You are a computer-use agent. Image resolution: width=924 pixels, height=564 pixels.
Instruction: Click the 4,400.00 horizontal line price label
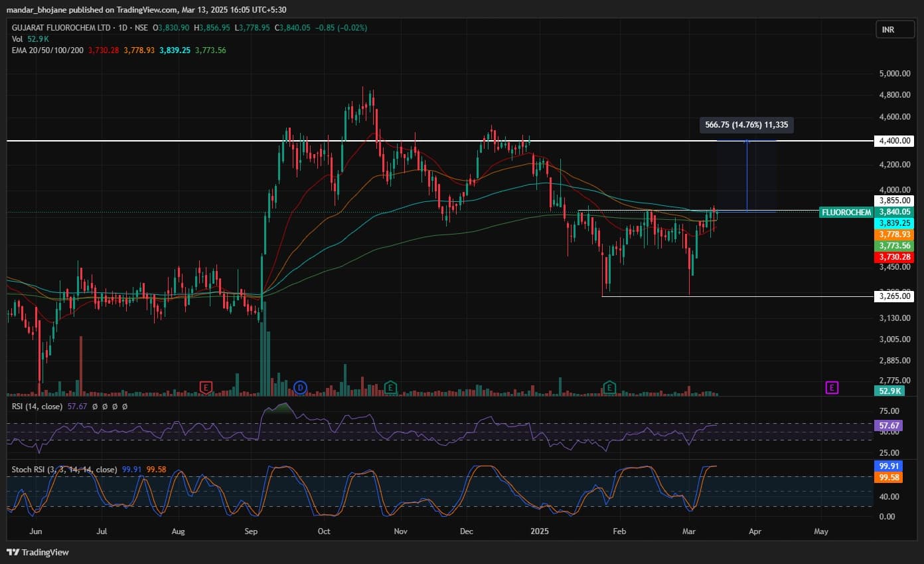click(895, 141)
